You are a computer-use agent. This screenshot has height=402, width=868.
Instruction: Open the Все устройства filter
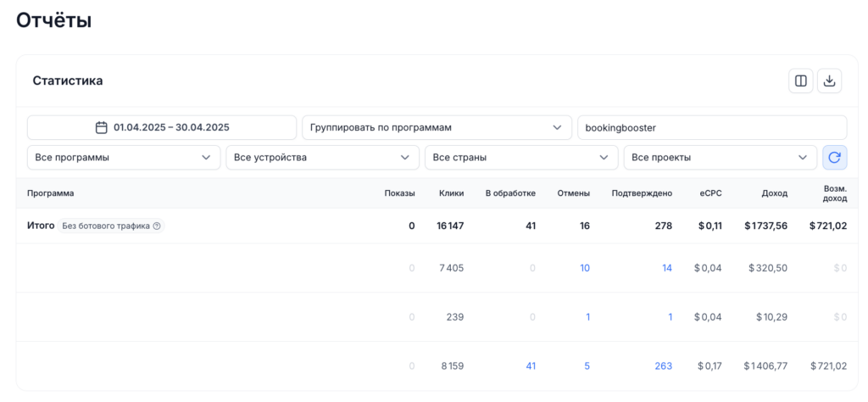pos(322,158)
